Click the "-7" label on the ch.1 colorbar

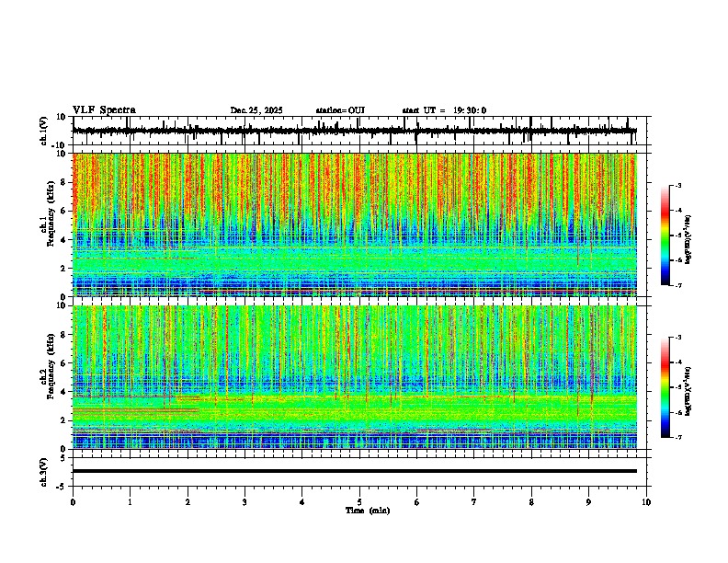(x=677, y=285)
